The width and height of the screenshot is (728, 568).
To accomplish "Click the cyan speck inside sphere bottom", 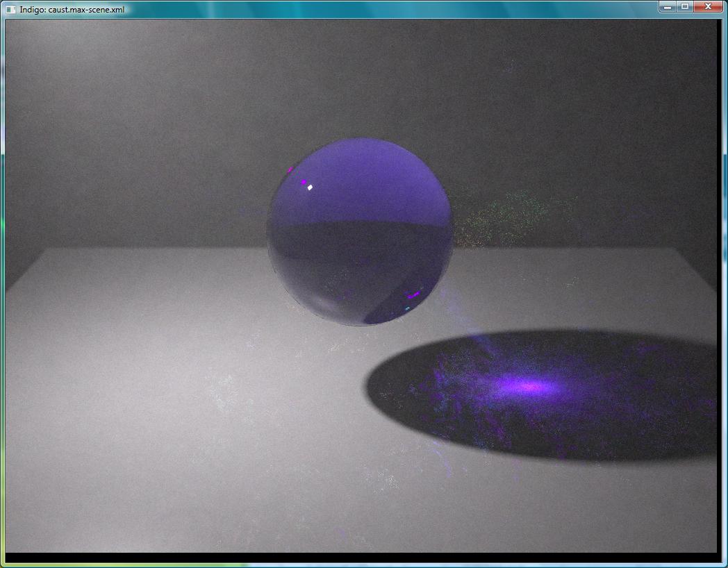I will pos(407,307).
